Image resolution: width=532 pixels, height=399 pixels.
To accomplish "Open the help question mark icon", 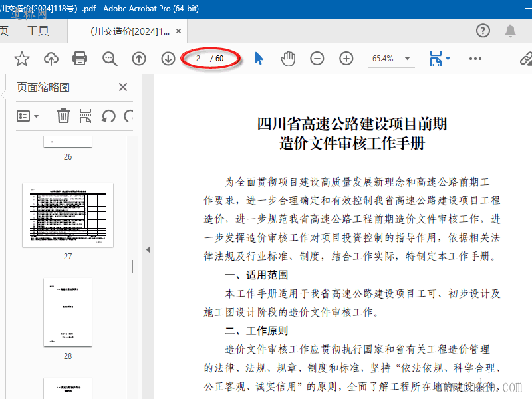I will coord(483,31).
